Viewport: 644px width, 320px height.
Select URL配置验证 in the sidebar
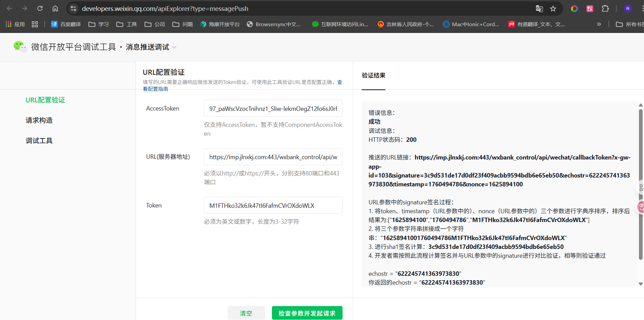tap(45, 100)
